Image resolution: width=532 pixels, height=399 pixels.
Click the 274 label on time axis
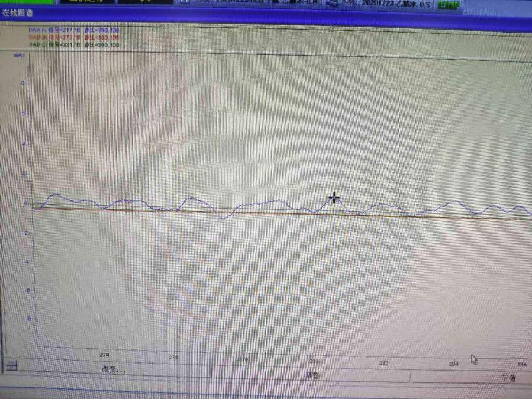tap(105, 355)
